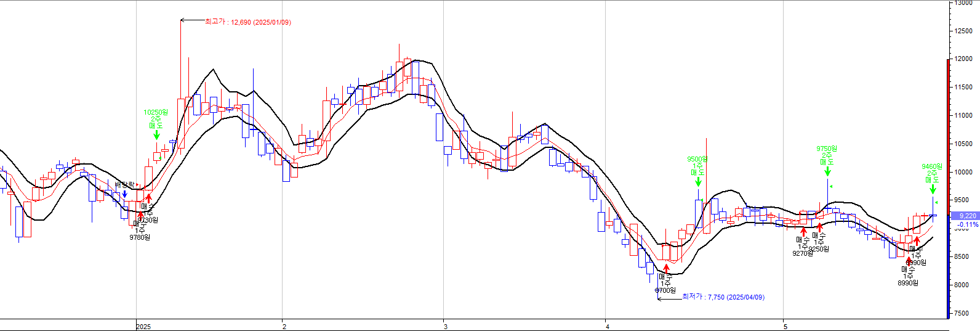Click the 10000 price axis label
Image resolution: width=980 pixels, height=331 pixels.
(963, 172)
